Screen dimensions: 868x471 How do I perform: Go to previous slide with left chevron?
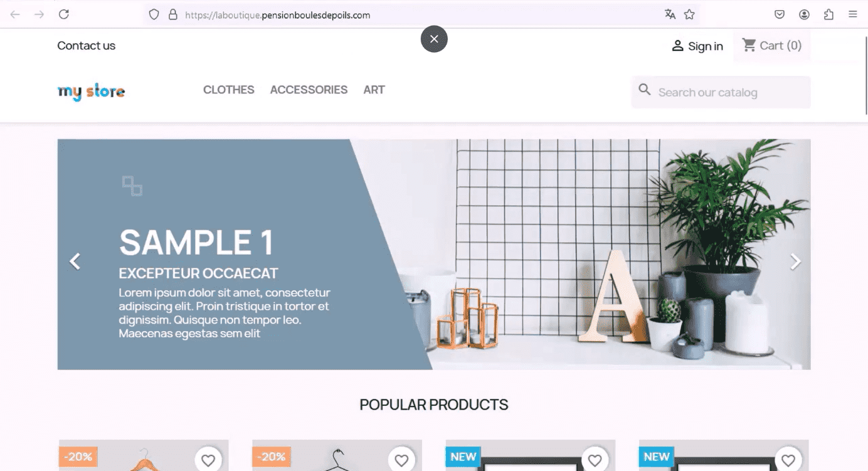[75, 262]
